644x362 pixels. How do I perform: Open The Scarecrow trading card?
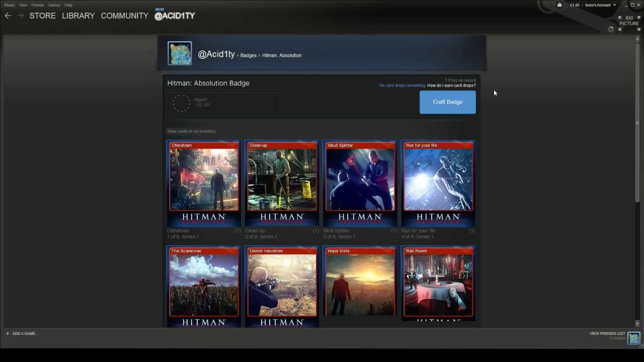204,287
